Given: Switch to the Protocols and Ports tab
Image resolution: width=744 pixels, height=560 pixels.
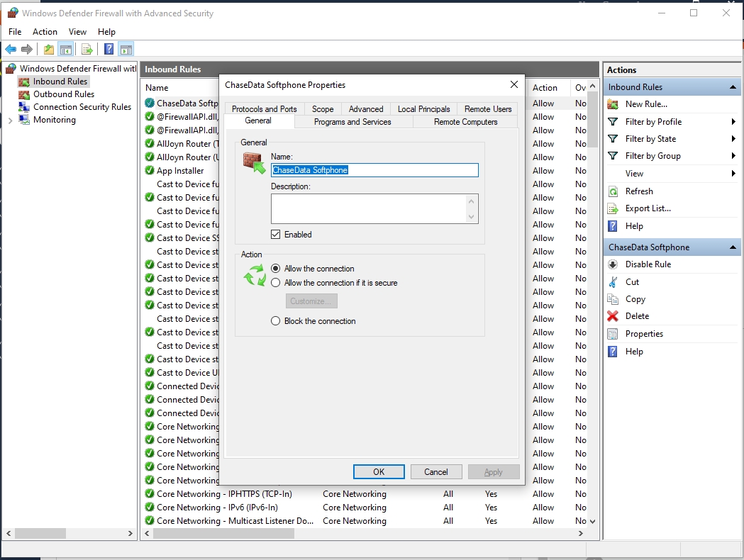Looking at the screenshot, I should click(265, 109).
